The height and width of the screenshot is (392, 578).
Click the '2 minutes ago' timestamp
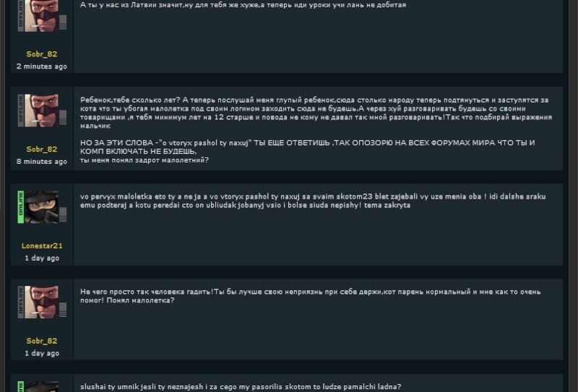(x=42, y=66)
